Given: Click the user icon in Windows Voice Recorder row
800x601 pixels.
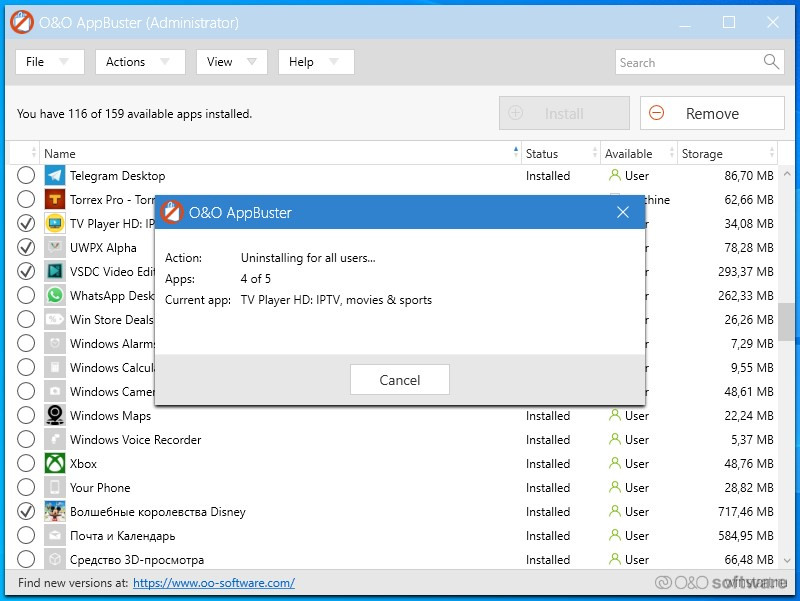Looking at the screenshot, I should pyautogui.click(x=615, y=439).
